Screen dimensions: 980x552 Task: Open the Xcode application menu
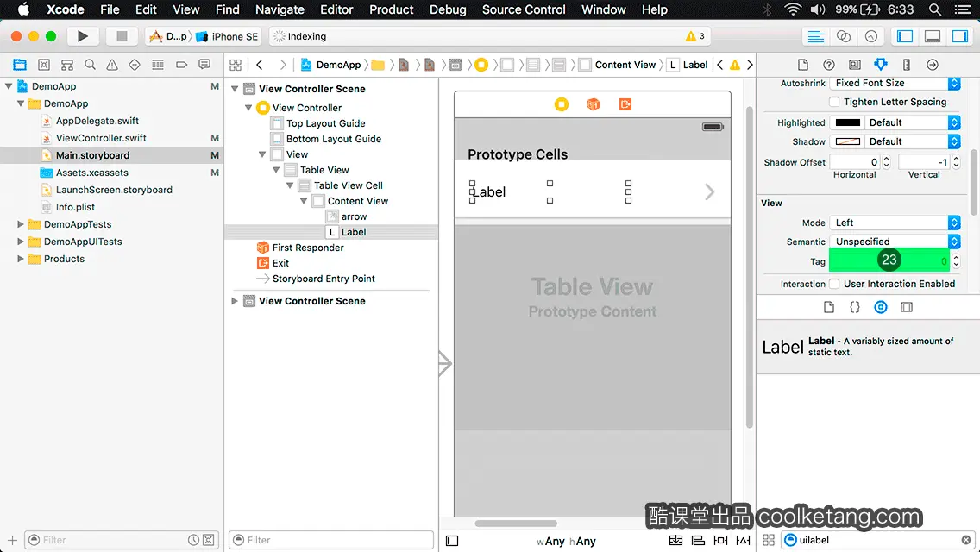point(65,9)
